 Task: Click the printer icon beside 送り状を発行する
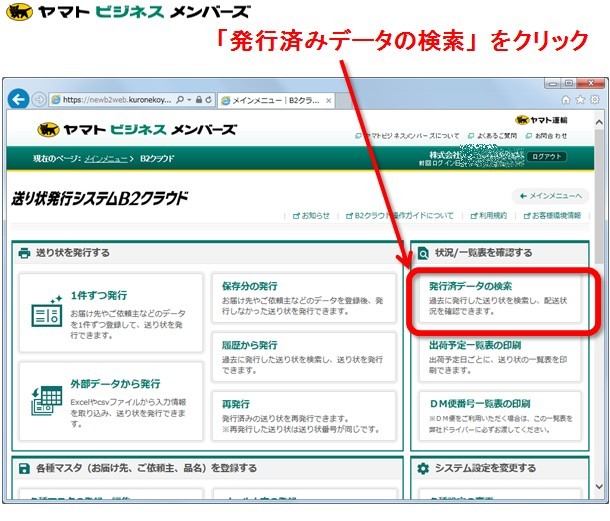pos(24,253)
